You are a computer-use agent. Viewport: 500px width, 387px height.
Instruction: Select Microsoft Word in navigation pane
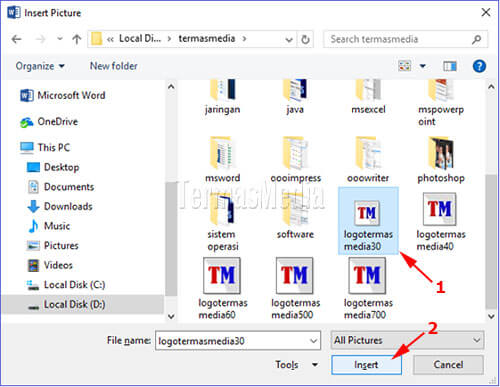[x=63, y=95]
